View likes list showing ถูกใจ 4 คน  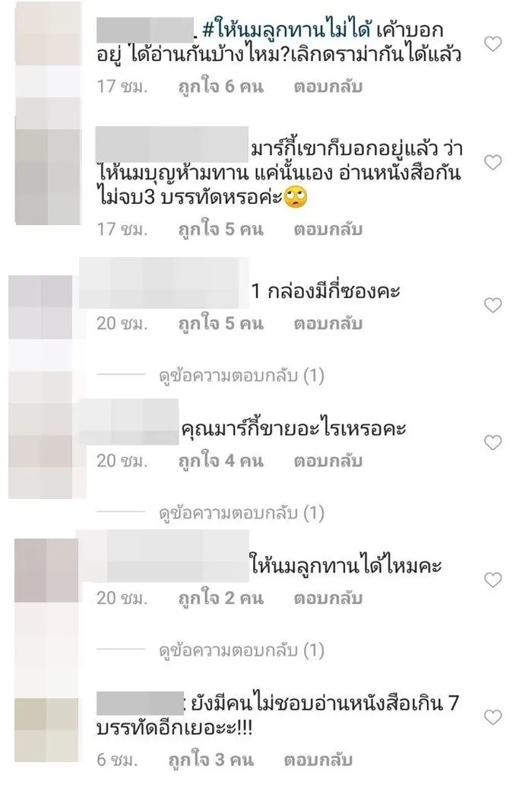click(221, 460)
